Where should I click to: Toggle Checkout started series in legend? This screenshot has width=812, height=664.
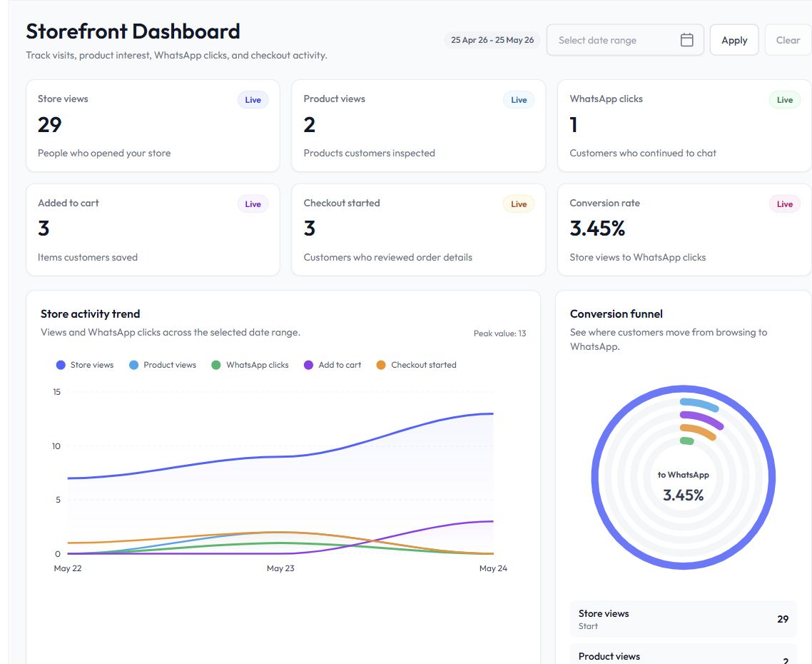click(x=417, y=365)
